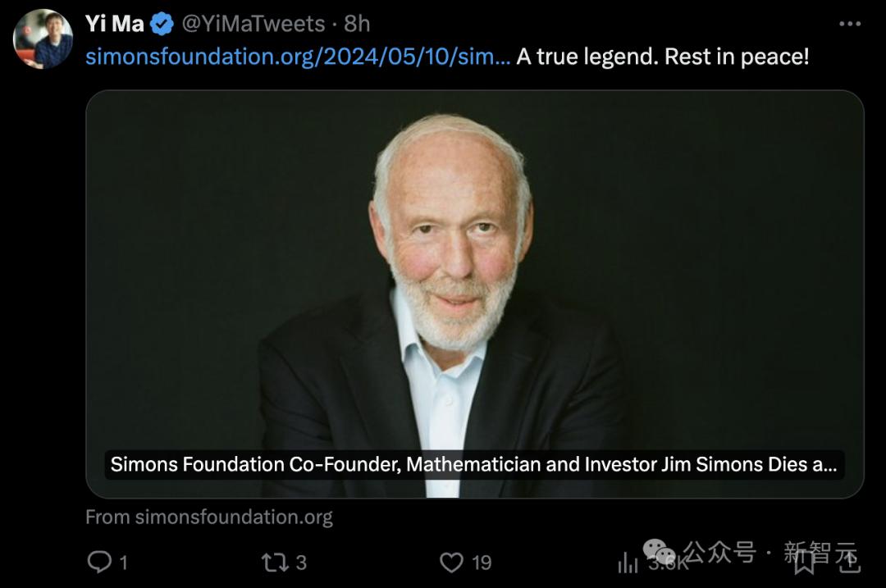Image resolution: width=886 pixels, height=588 pixels.
Task: Click the share tweet icon
Action: pyautogui.click(x=849, y=561)
